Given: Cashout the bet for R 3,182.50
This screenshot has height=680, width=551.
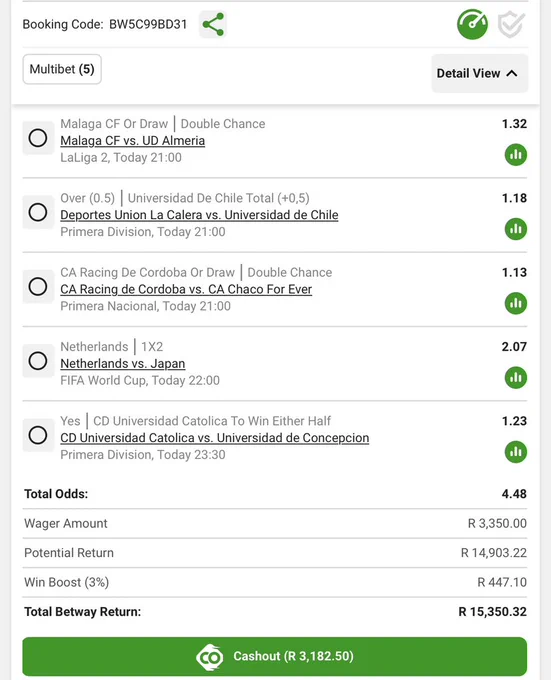Looking at the screenshot, I should click(275, 656).
